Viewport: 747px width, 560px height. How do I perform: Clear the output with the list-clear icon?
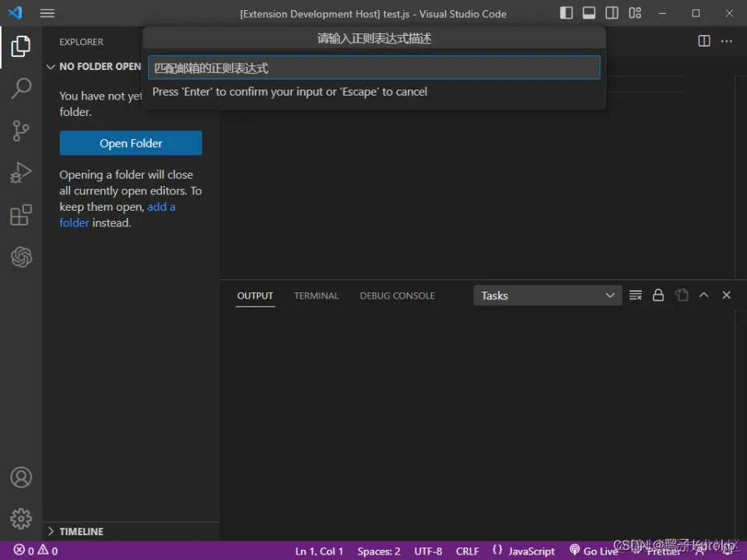(x=636, y=296)
